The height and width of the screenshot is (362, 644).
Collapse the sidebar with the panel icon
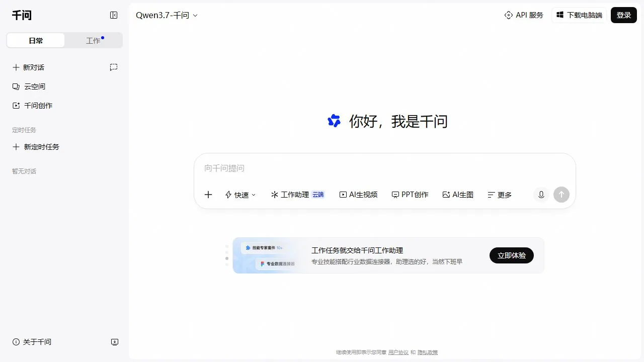tap(114, 15)
